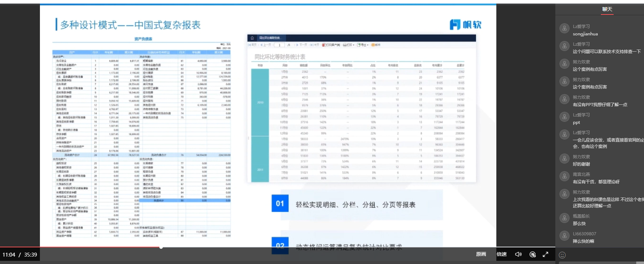Click avatar beside 有没有PPT我想仔细了解一点 message
The height and width of the screenshot is (264, 644).
pyautogui.click(x=565, y=99)
